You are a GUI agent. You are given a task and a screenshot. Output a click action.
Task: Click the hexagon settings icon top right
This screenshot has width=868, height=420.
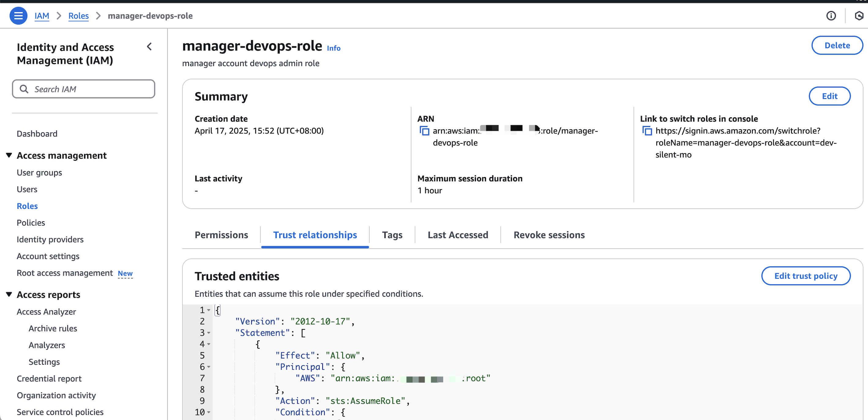coord(859,16)
